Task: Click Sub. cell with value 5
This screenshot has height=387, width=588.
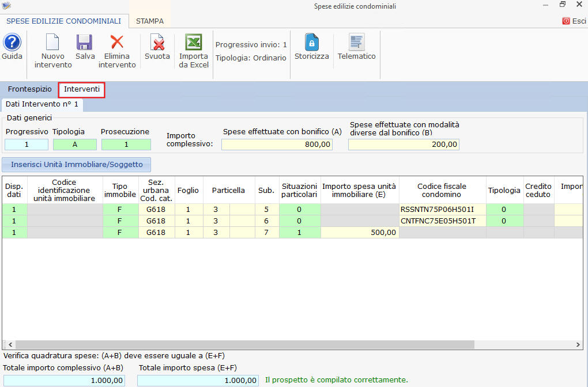Action: pyautogui.click(x=266, y=210)
